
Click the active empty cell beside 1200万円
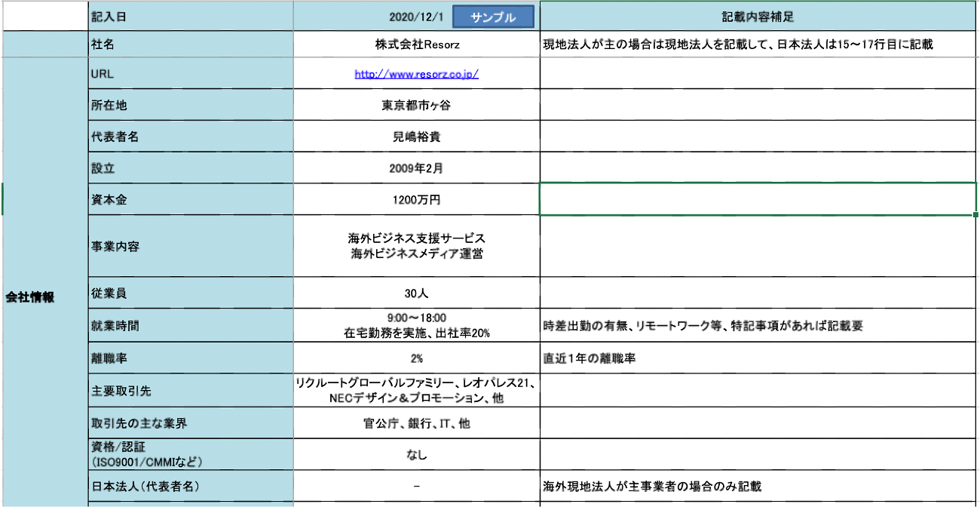click(759, 200)
